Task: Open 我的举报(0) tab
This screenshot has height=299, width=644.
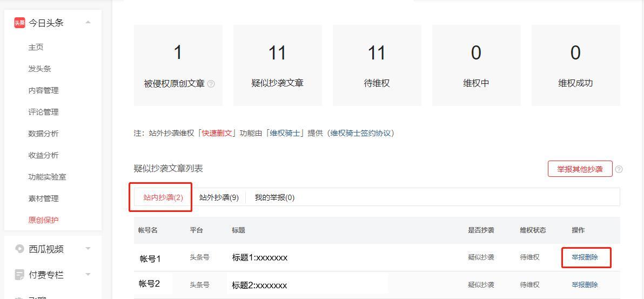Action: click(274, 197)
